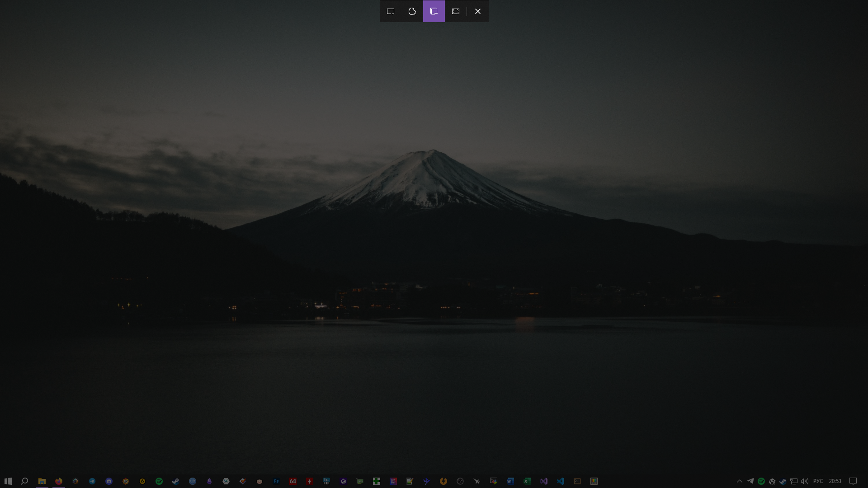Change the РУС input language
868x488 pixels.
coord(818,481)
